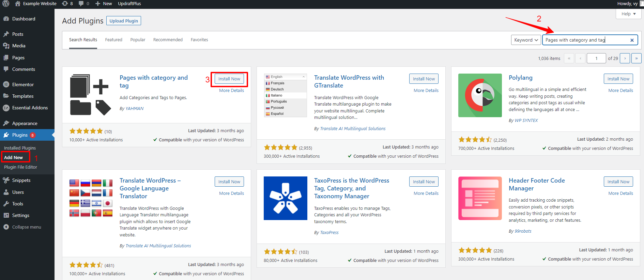Open Installed Plugins submenu item
This screenshot has height=280, width=644.
tap(20, 148)
